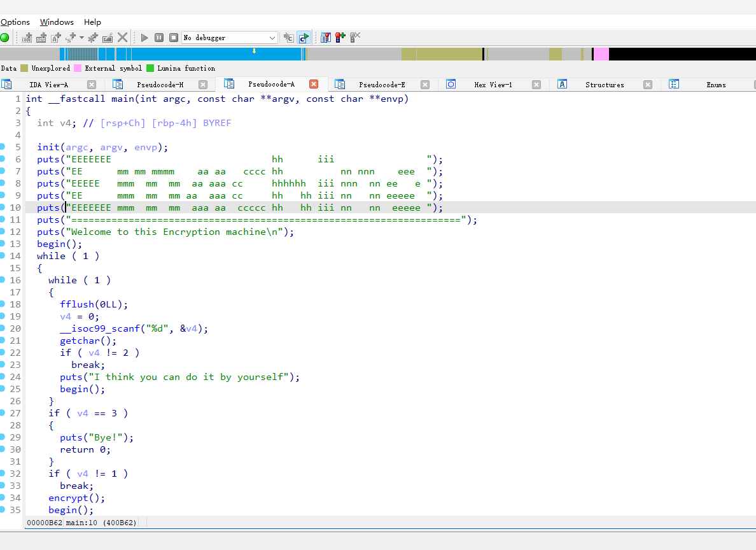
Task: Click the status bar address 00000B62 main:10
Action: [81, 523]
